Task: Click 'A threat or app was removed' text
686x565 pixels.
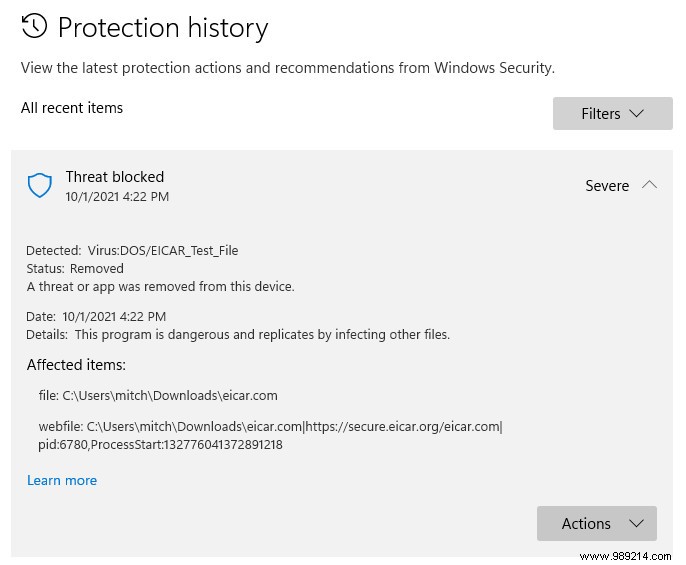Action: point(160,286)
